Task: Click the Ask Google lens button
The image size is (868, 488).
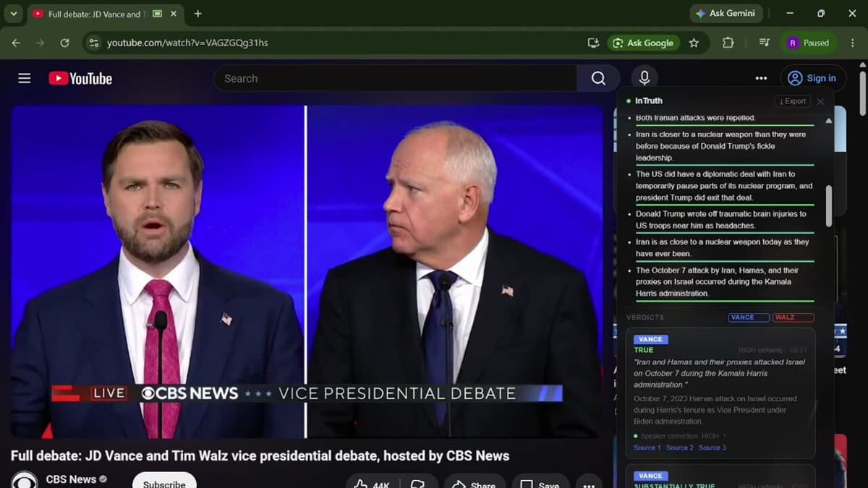Action: tap(644, 43)
